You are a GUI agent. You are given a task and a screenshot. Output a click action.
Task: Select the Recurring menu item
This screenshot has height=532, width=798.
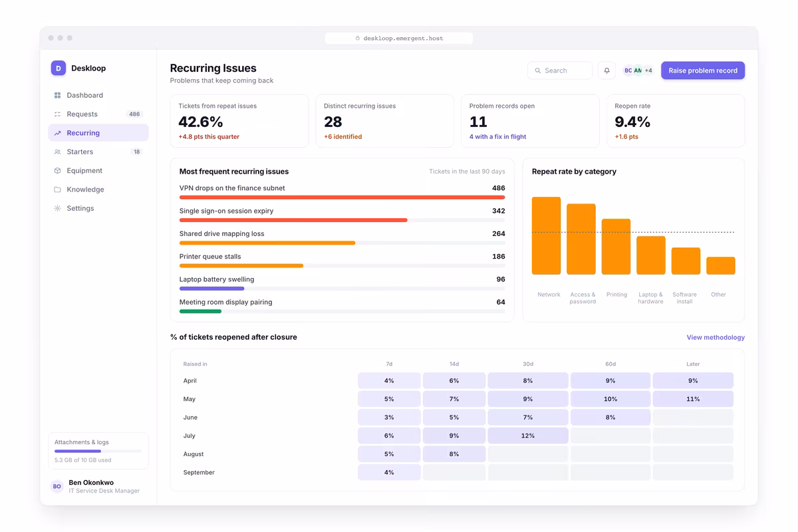click(98, 133)
